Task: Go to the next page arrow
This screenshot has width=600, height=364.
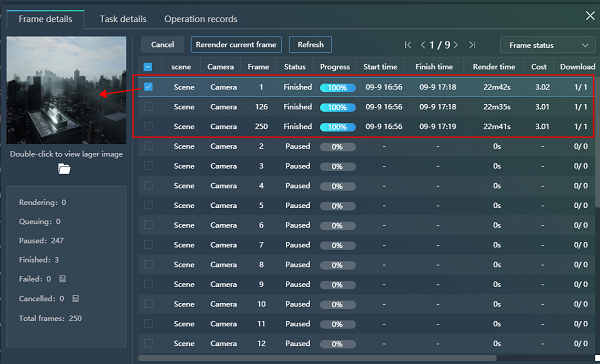Action: pos(456,45)
